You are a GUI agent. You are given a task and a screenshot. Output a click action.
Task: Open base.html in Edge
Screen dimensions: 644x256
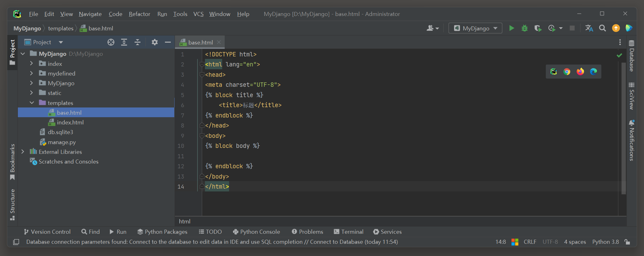click(593, 71)
